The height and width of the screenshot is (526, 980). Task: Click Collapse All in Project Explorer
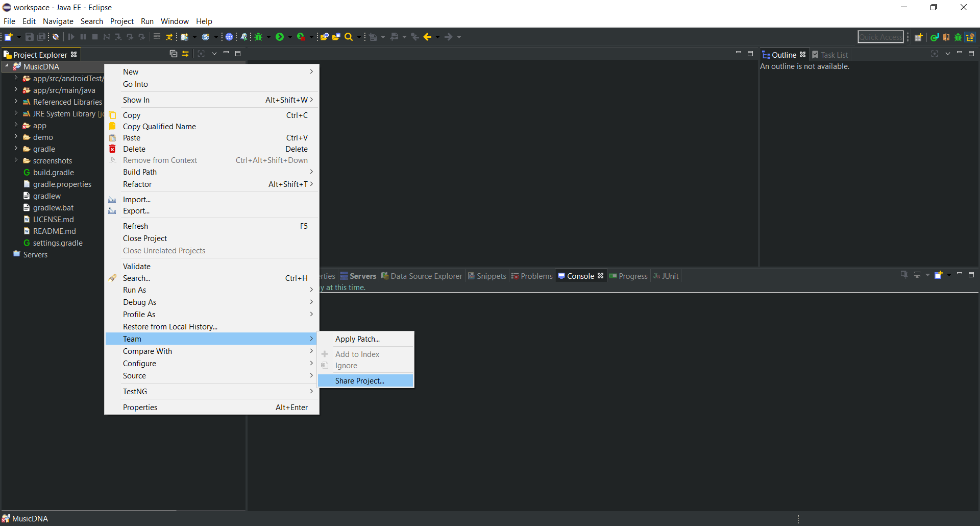tap(174, 54)
